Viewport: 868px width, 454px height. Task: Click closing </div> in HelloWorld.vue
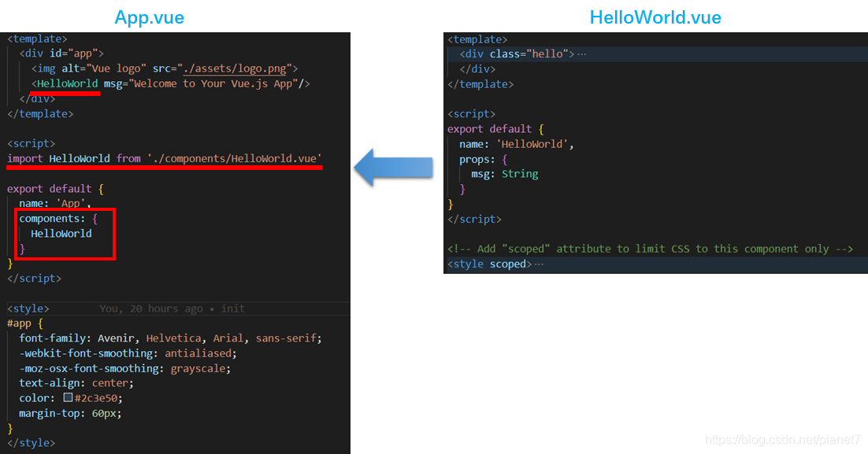pos(477,69)
